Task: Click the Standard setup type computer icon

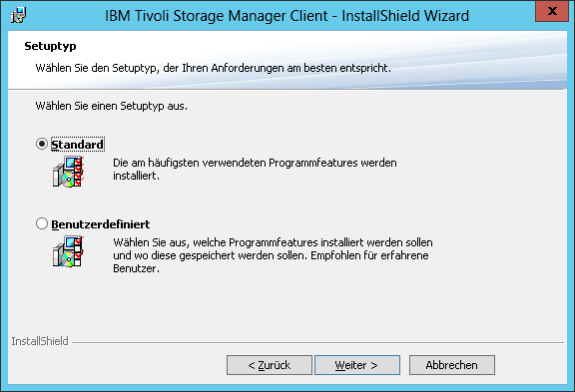Action: point(68,172)
